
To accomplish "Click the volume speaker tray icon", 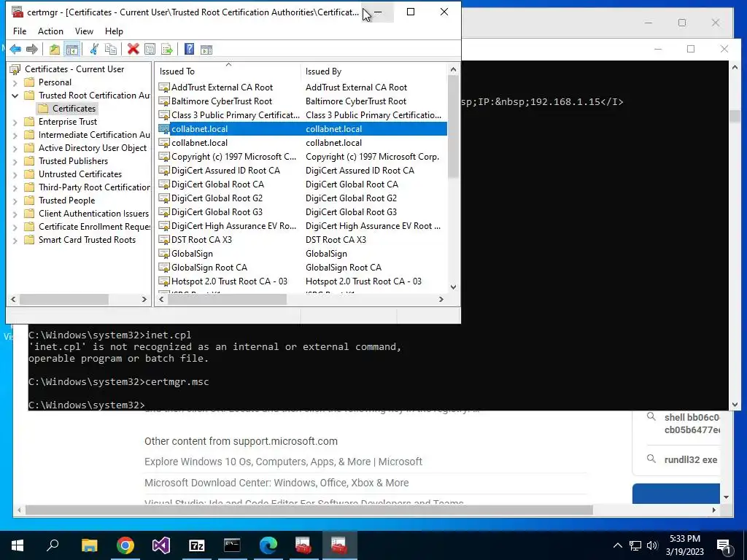I will (x=652, y=545).
